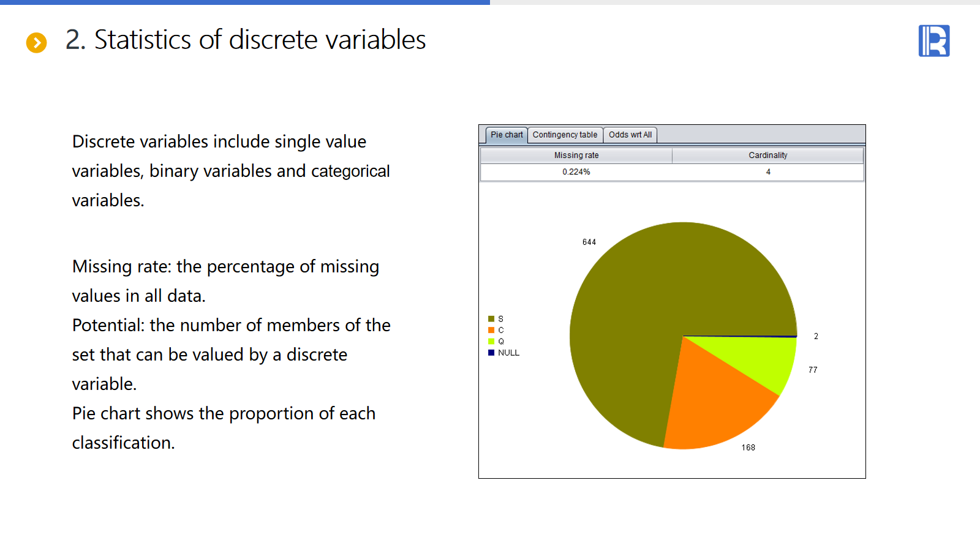Click the blue R logo icon
Image resolution: width=980 pixels, height=551 pixels.
click(933, 41)
